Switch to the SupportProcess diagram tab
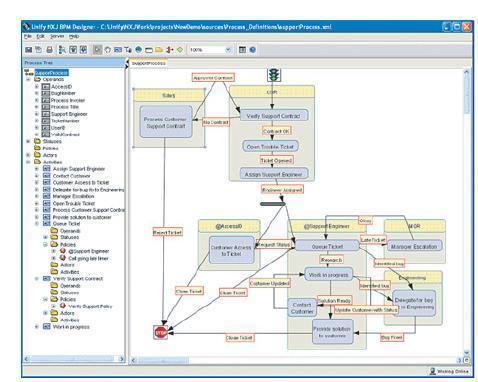The height and width of the screenshot is (382, 478). [x=149, y=63]
